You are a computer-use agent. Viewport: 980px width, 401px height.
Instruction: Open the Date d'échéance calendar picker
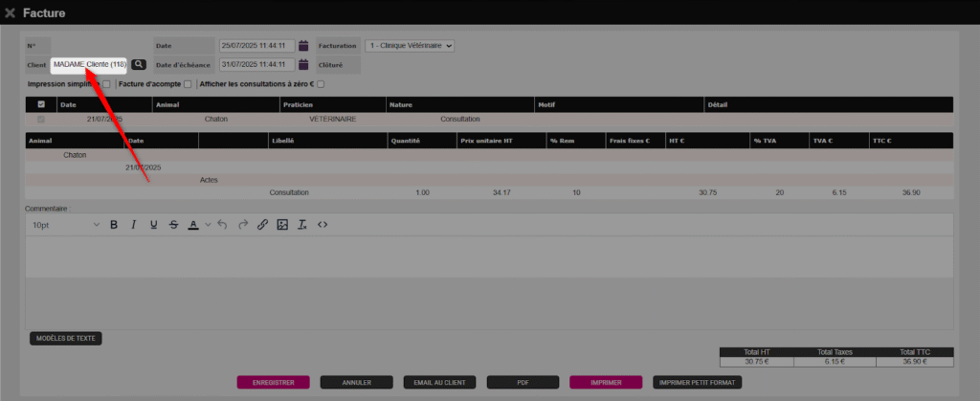pos(303,64)
